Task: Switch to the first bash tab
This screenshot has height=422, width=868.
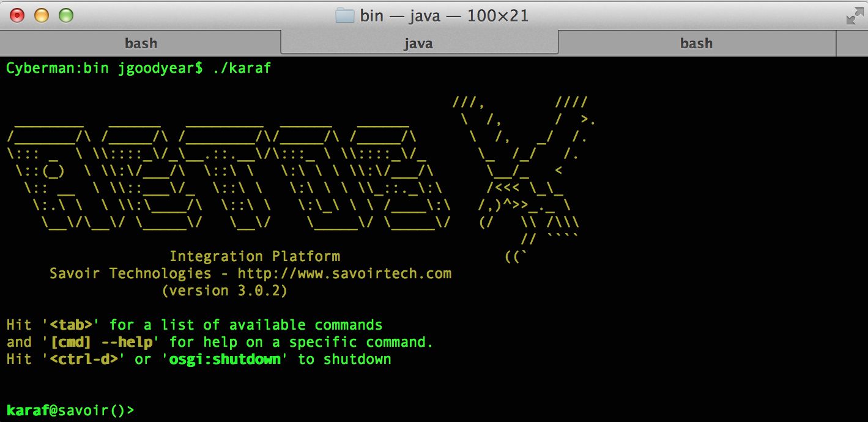Action: coord(141,43)
